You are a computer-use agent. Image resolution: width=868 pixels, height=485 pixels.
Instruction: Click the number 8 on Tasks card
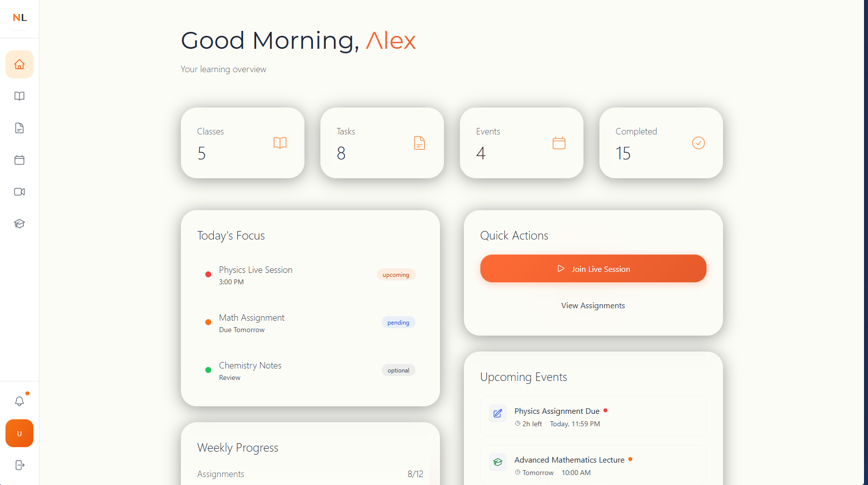coord(341,153)
